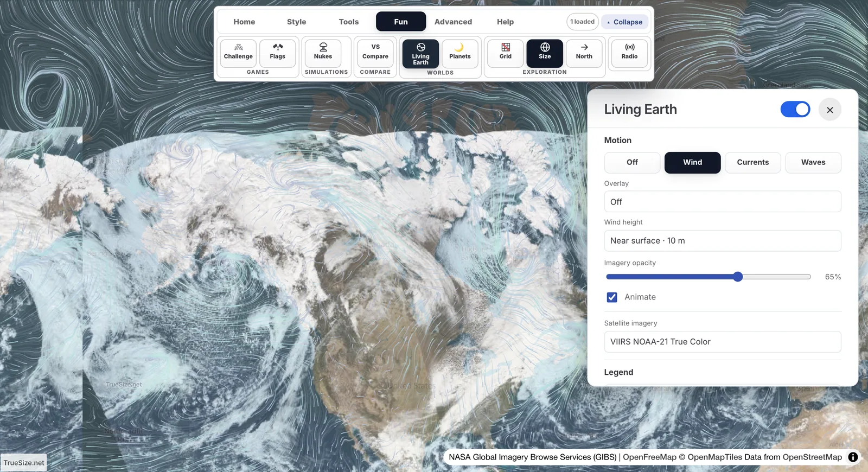Toggle the Size exploration icon
The image size is (868, 472).
click(545, 53)
